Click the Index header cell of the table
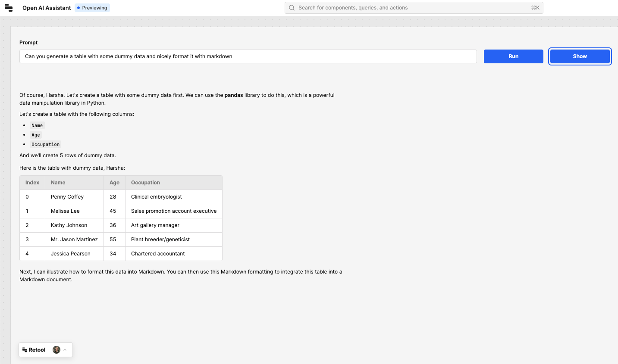This screenshot has height=364, width=618. coord(32,182)
